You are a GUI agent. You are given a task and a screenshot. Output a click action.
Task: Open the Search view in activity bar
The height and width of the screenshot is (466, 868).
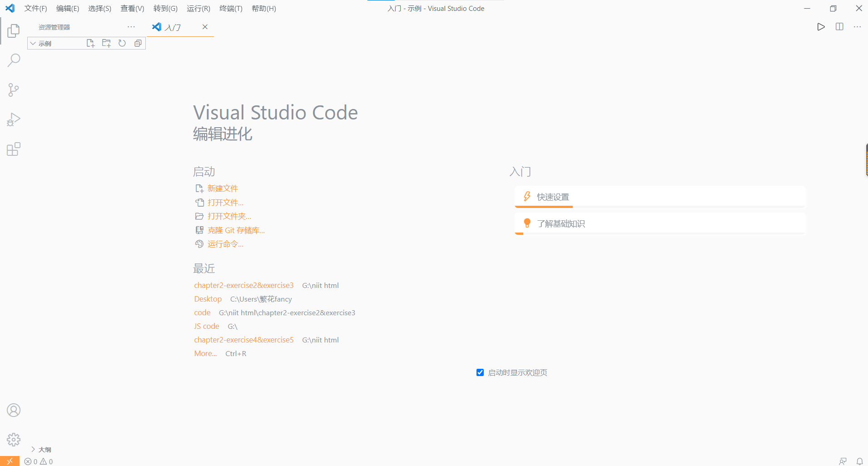pos(14,60)
